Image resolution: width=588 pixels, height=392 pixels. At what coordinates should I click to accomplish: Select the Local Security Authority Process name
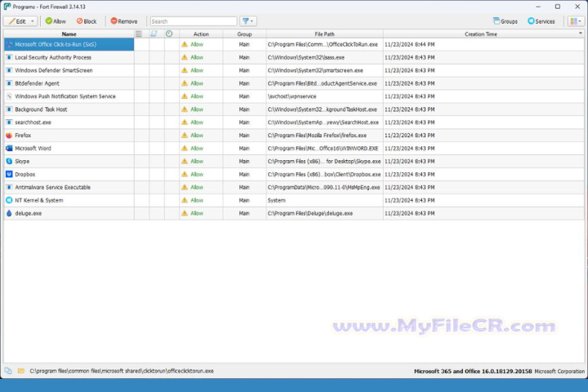click(53, 57)
